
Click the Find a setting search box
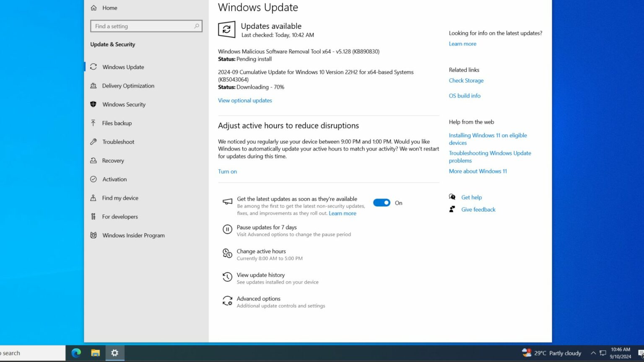coord(146,26)
